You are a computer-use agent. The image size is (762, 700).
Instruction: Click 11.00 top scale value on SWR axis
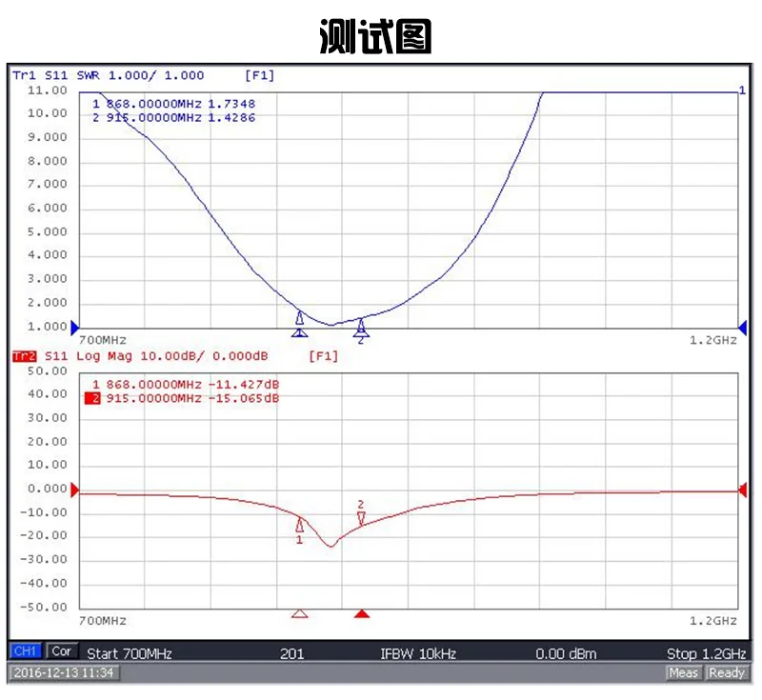[x=47, y=90]
